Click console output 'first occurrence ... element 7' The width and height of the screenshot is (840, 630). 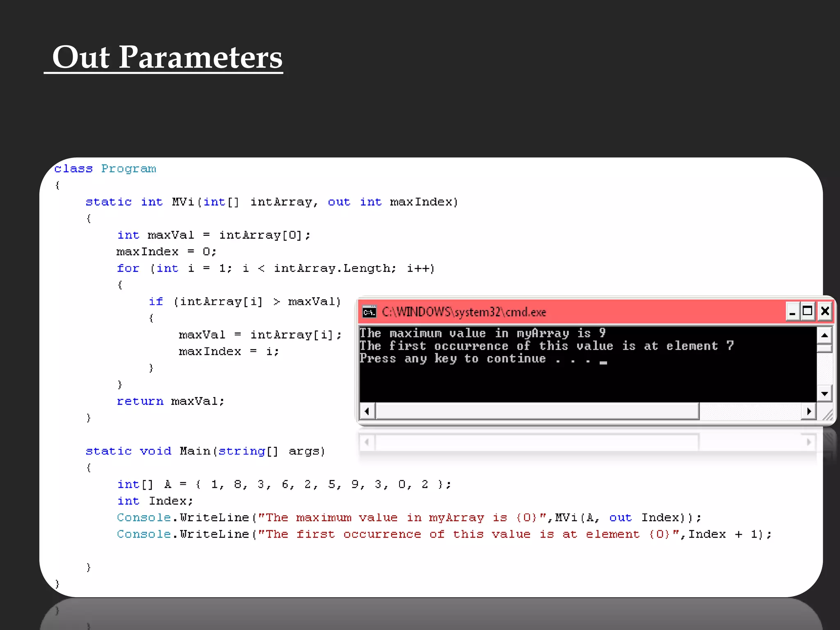(x=547, y=346)
